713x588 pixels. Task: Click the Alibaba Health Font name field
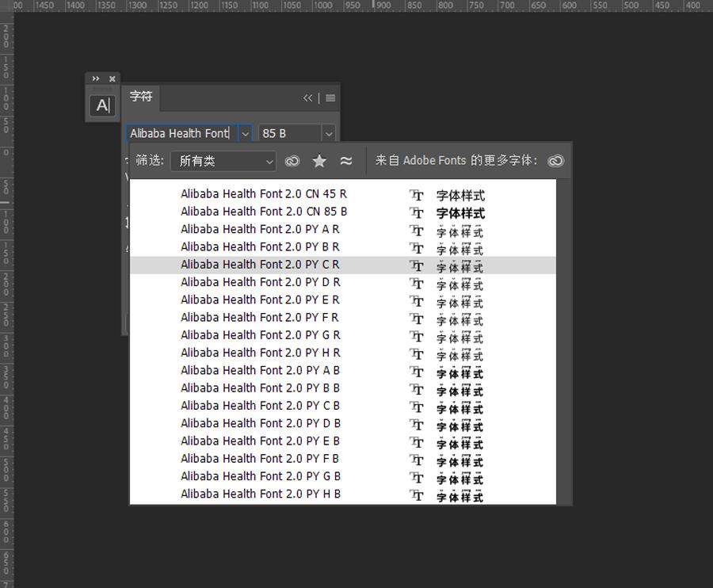[x=181, y=133]
